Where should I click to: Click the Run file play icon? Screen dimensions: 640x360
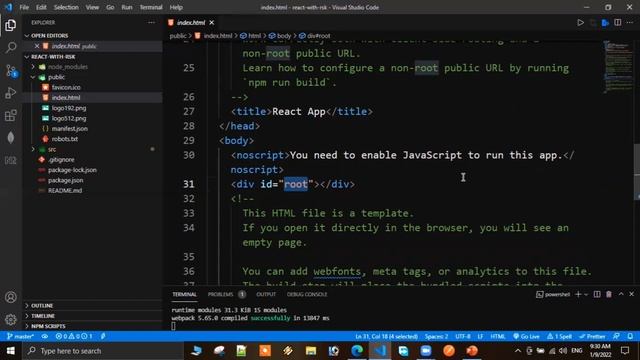point(580,22)
